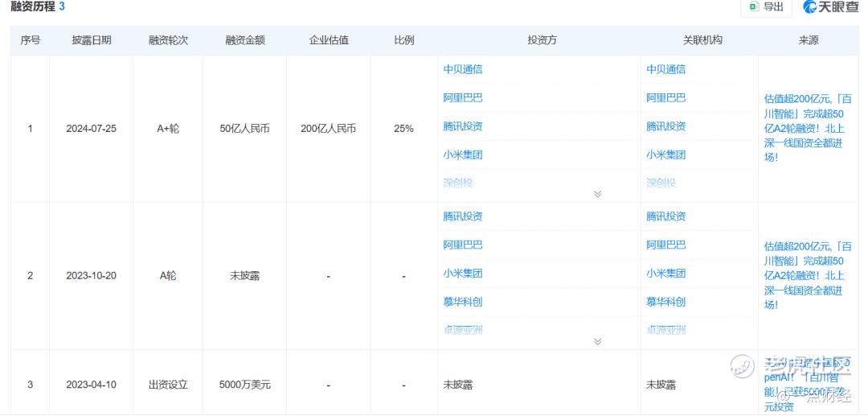Open related institution 腾讯投资 in the A轮 row
The height and width of the screenshot is (416, 868).
click(666, 216)
